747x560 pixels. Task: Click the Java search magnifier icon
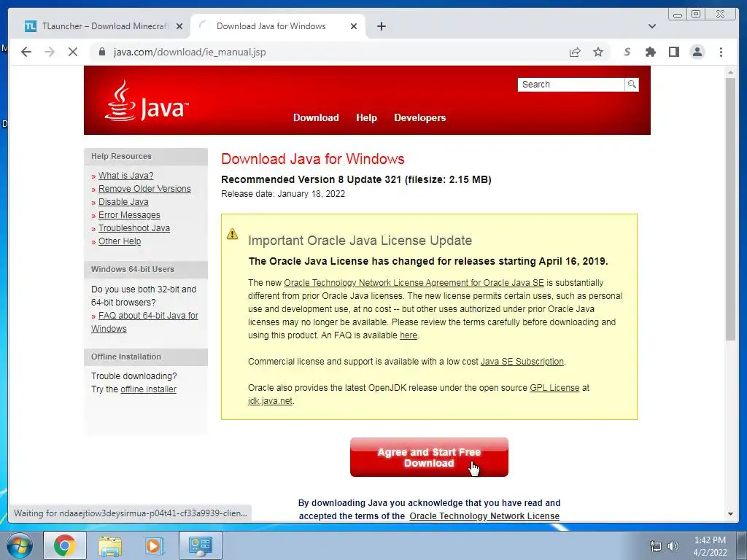point(632,85)
